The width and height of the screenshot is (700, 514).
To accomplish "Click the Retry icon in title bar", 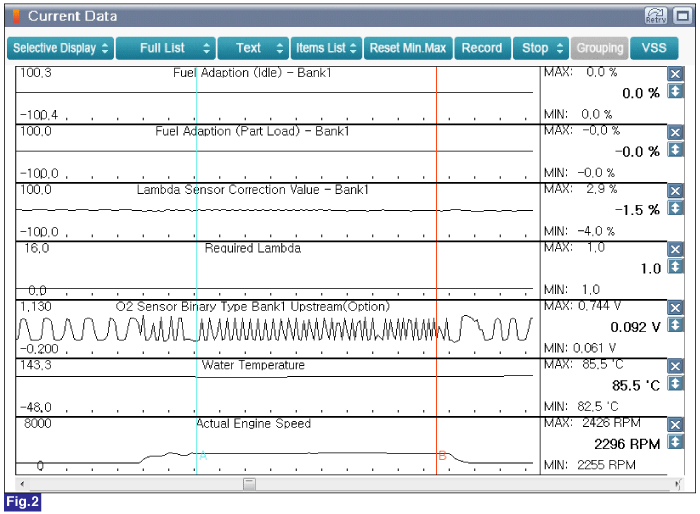I will tap(656, 16).
